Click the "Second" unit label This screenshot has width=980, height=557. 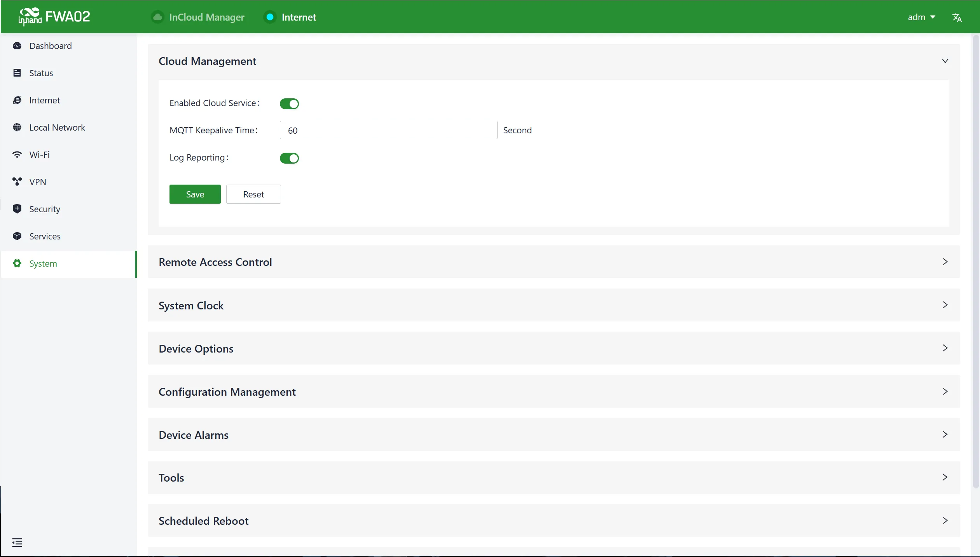[x=517, y=130]
